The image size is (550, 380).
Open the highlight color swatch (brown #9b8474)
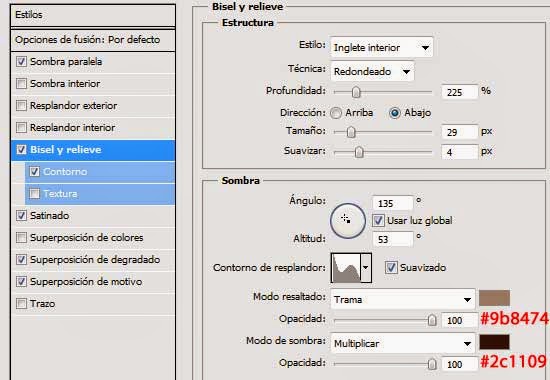click(x=494, y=298)
